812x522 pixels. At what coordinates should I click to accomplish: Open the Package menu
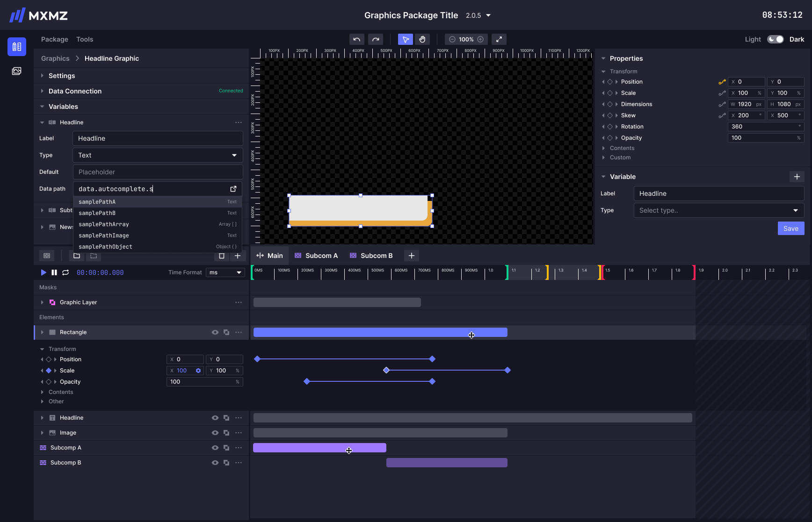[x=55, y=39]
